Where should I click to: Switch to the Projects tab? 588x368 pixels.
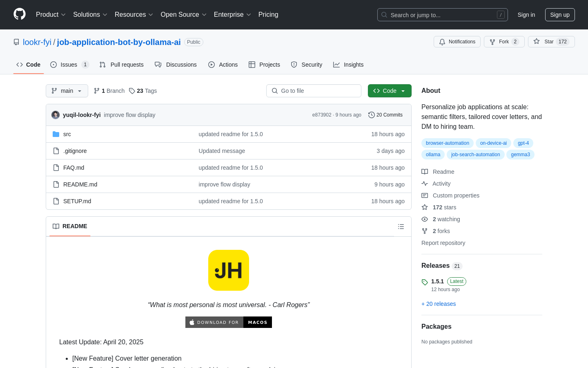tap(264, 65)
